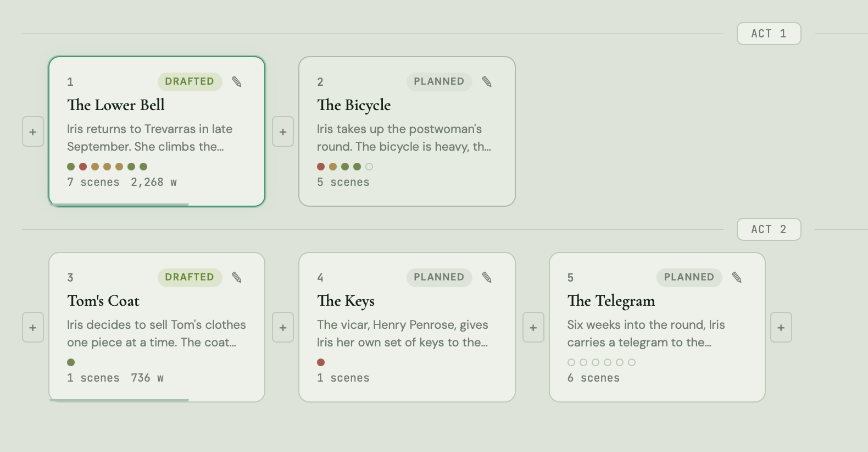Screen dimensions: 868x452
Task: Add a chapter before The Lower Bell
Action: (33, 132)
